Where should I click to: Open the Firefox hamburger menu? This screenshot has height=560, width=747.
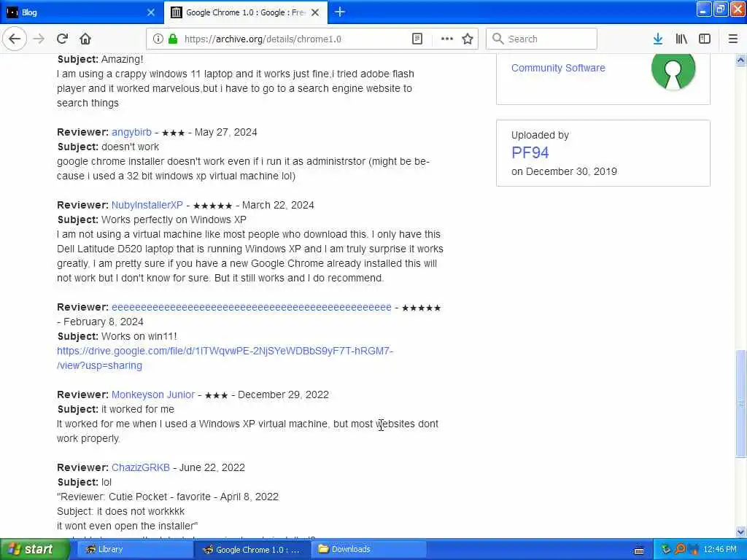(x=732, y=39)
